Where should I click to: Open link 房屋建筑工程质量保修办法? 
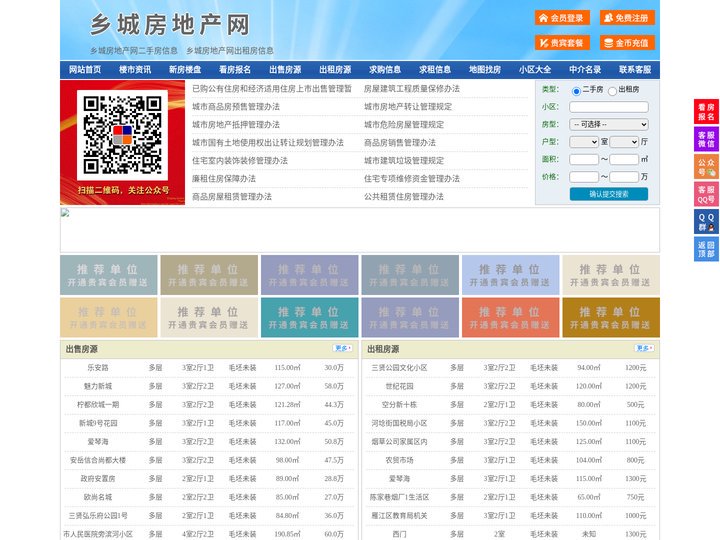click(x=411, y=89)
